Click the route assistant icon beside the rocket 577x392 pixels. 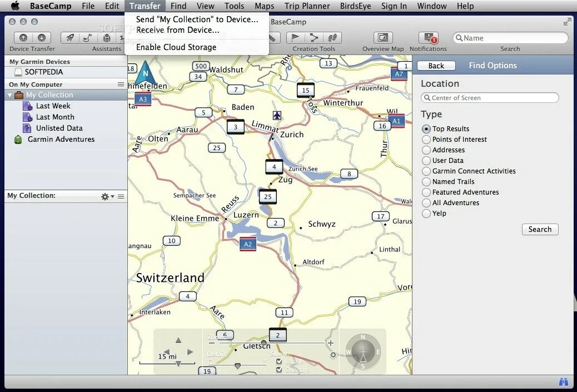pyautogui.click(x=88, y=38)
